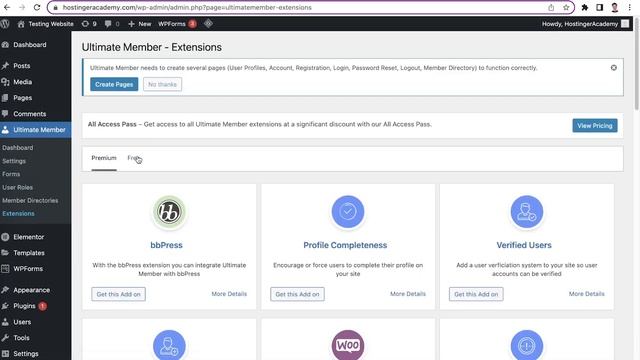Open Posts in the sidebar
The height and width of the screenshot is (360, 640).
click(21, 66)
